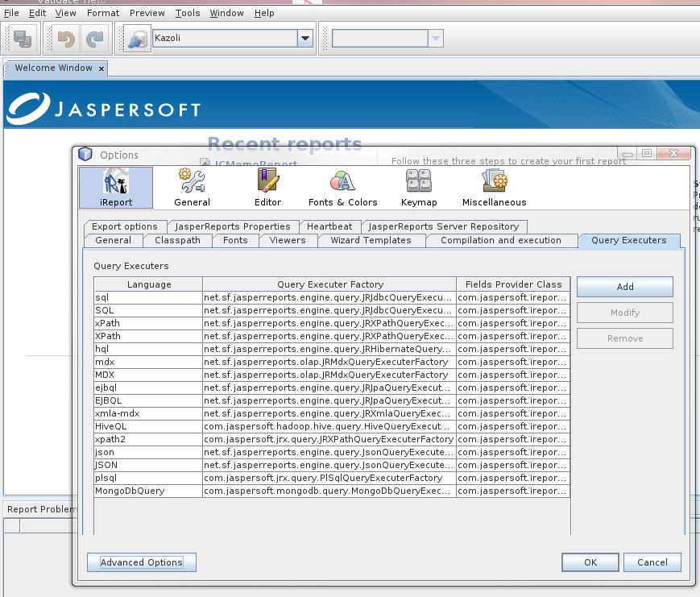The height and width of the screenshot is (597, 700).
Task: Select the HiveQL language row
Action: click(x=332, y=426)
